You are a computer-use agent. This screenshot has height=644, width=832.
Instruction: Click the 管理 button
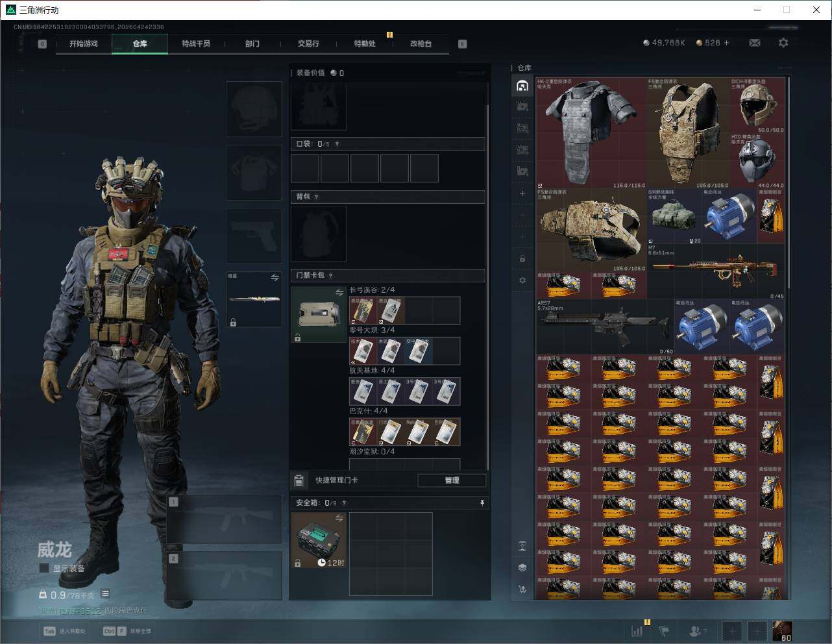(452, 480)
